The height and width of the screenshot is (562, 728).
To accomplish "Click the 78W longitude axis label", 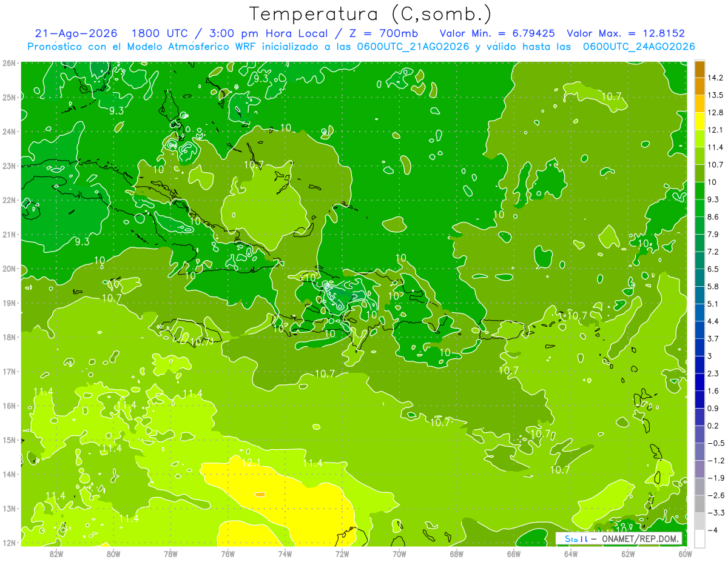I will pyautogui.click(x=170, y=554).
